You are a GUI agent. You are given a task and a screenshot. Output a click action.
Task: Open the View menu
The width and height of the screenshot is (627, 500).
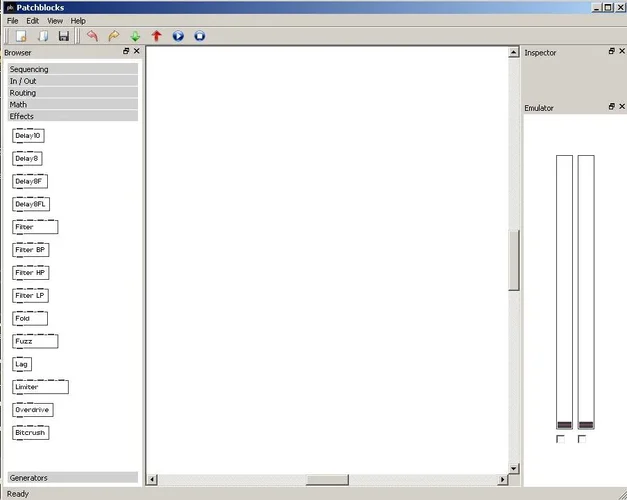(x=55, y=21)
